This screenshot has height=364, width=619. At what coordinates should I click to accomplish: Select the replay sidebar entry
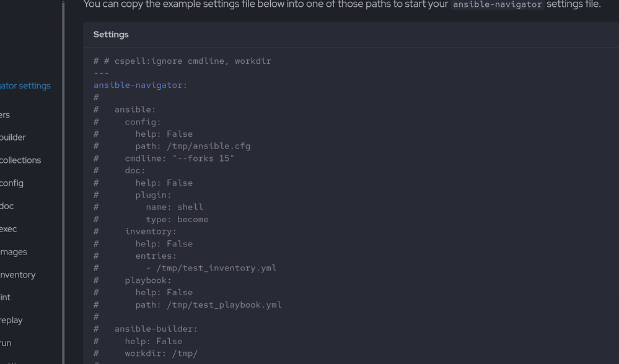tap(11, 321)
